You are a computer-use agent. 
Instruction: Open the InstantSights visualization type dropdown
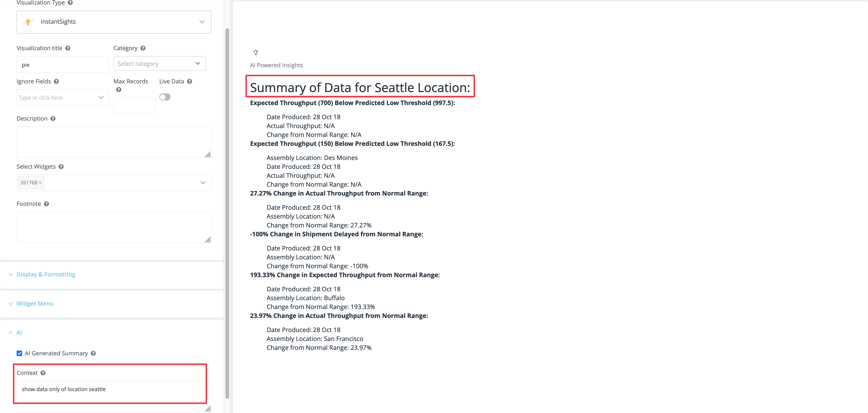pos(114,22)
